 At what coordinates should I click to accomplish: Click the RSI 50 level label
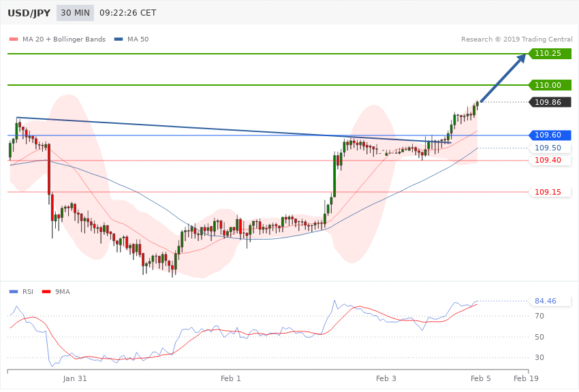tap(539, 337)
